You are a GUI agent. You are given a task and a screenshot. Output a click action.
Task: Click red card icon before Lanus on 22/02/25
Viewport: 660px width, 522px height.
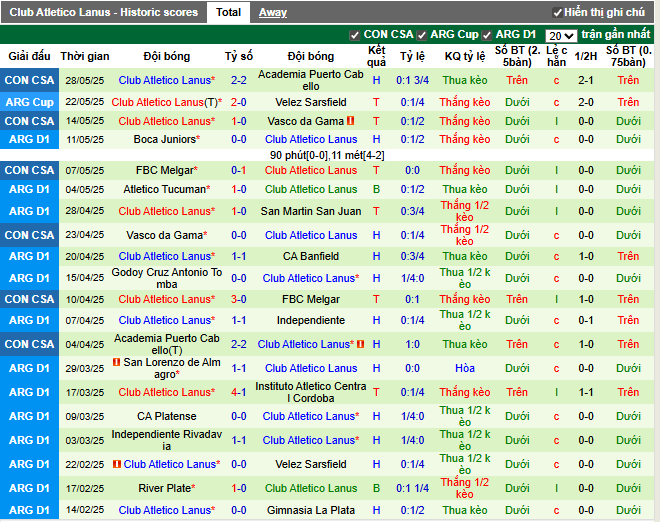point(117,464)
